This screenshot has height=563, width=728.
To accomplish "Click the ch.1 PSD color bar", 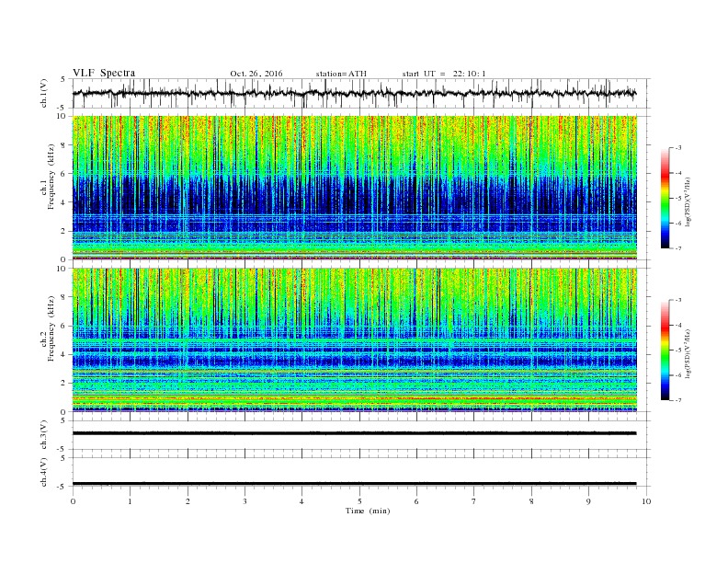I will coord(665,198).
